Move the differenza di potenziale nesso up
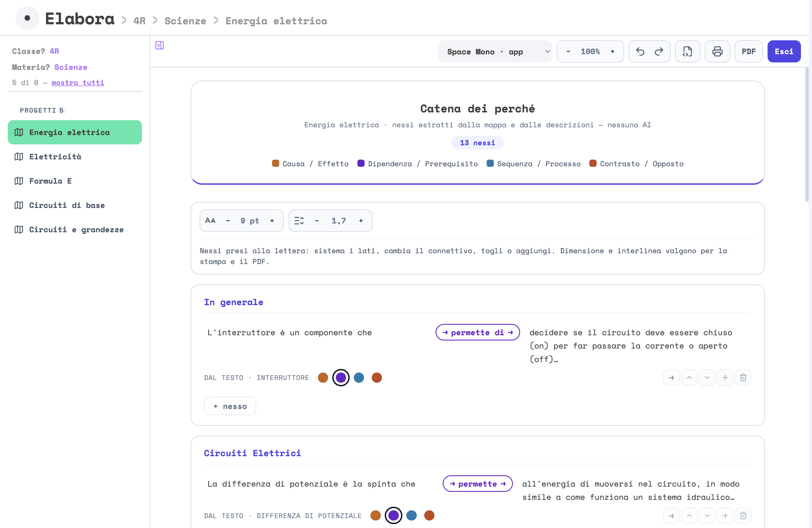This screenshot has height=528, width=812. point(689,515)
